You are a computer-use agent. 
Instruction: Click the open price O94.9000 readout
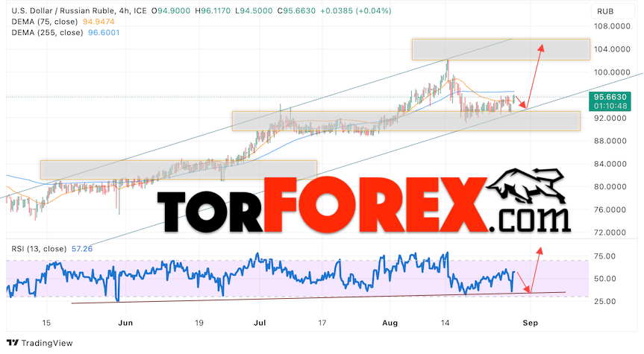[x=171, y=11]
